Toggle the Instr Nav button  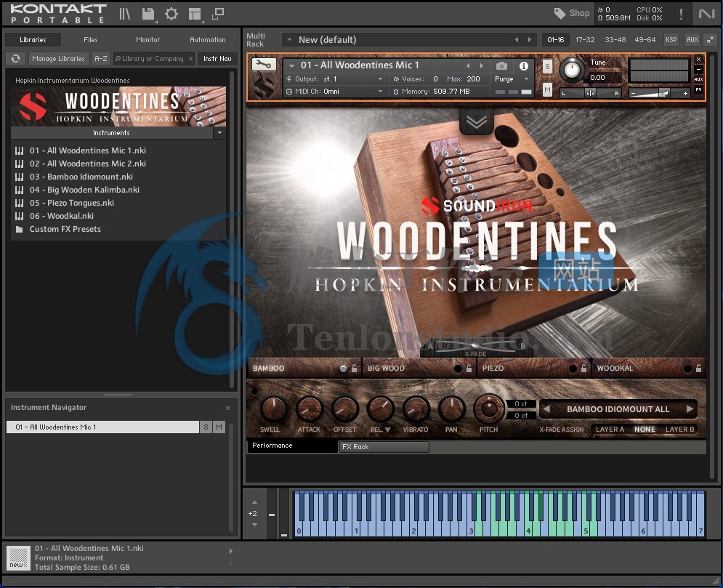[x=217, y=59]
